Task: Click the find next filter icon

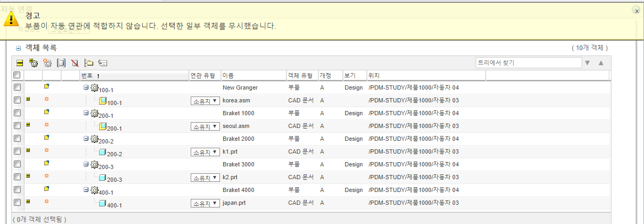Action: pyautogui.click(x=588, y=63)
